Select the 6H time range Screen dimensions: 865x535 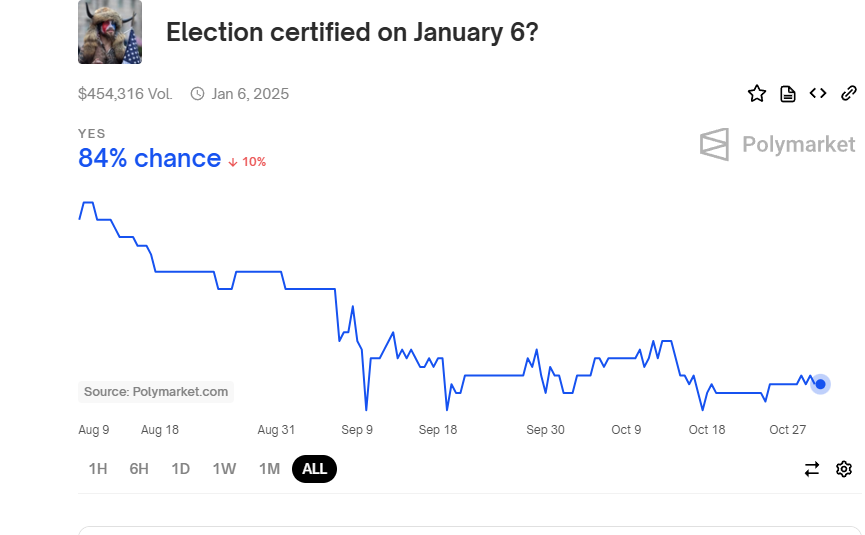[139, 469]
